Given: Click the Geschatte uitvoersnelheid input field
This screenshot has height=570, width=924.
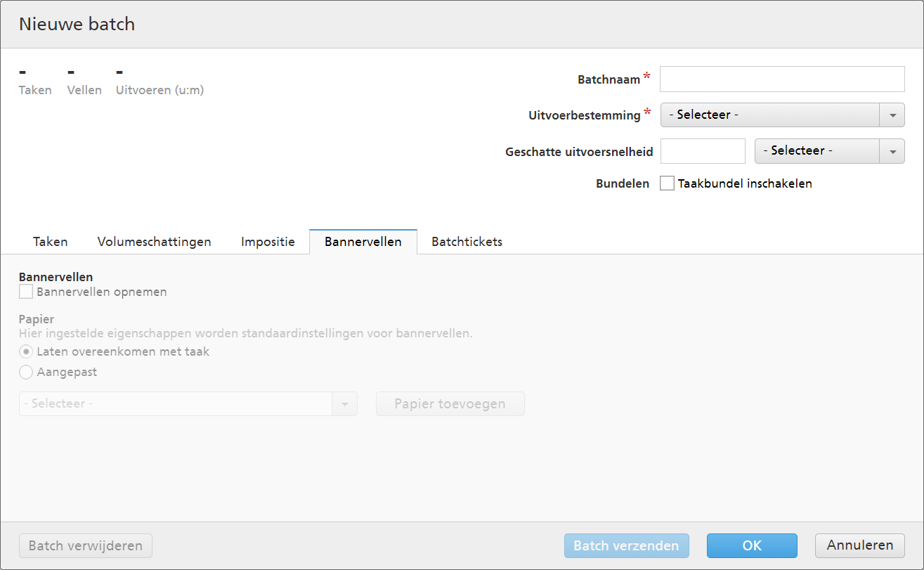Looking at the screenshot, I should point(703,151).
